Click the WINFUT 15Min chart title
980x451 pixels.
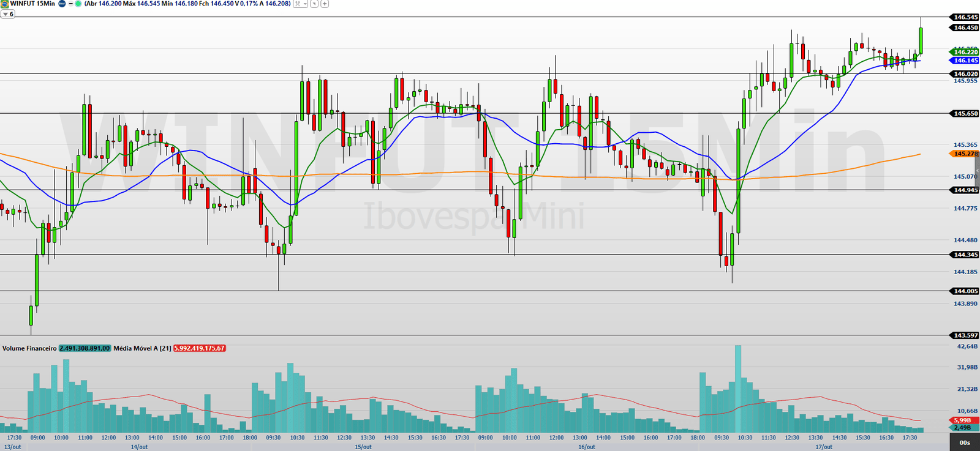[x=32, y=4]
